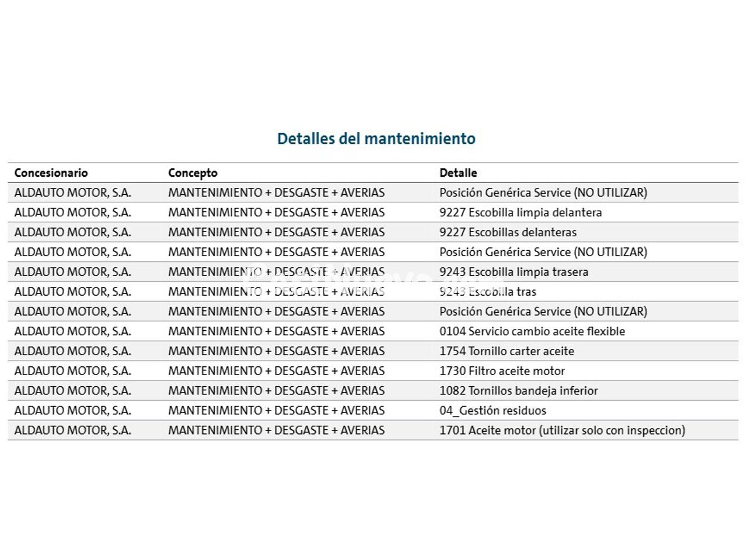Click the Concepto column header
Viewport: 747px width, 560px height.
point(193,173)
